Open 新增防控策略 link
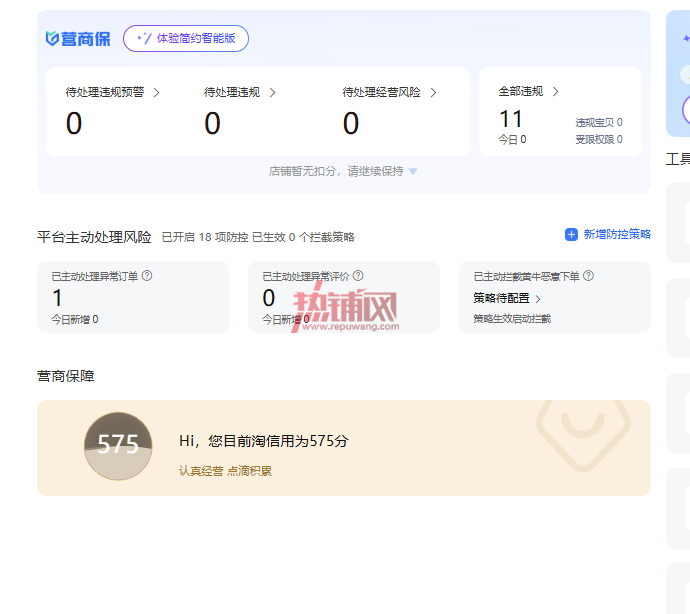690x614 pixels. (x=617, y=234)
